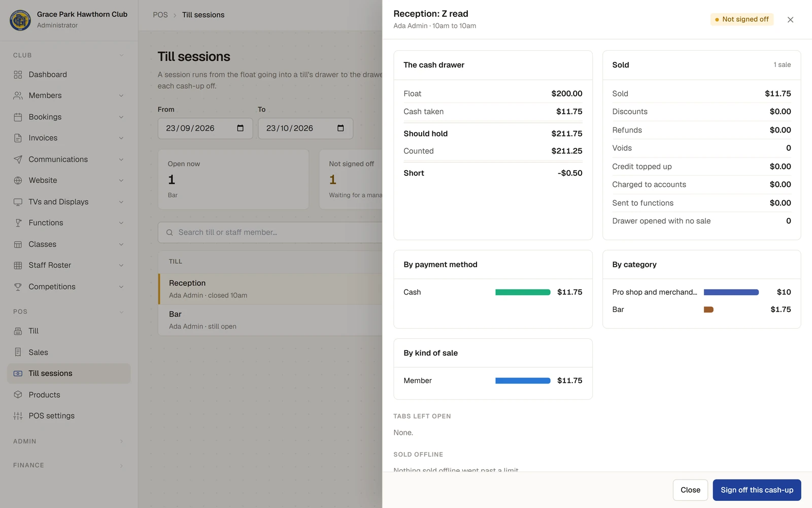Select the Bar till session row
This screenshot has height=508, width=812.
point(270,320)
